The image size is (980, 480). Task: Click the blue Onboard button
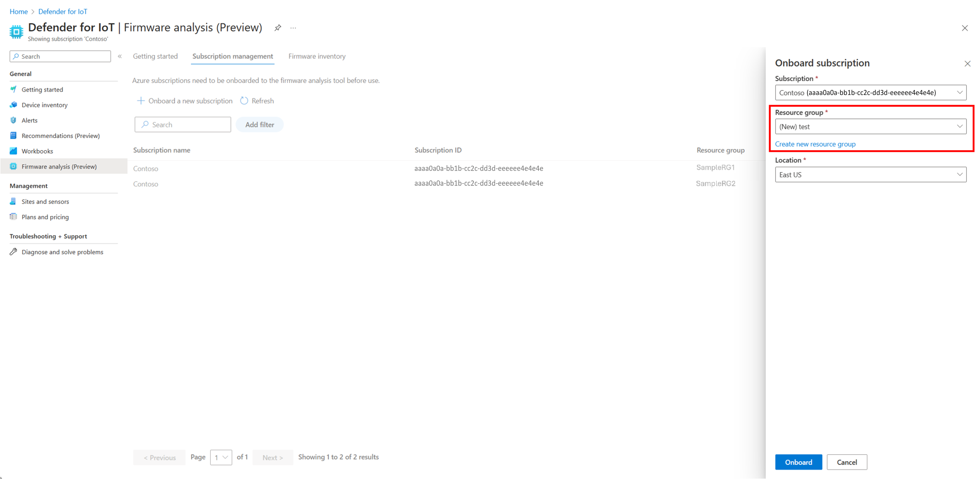[798, 462]
